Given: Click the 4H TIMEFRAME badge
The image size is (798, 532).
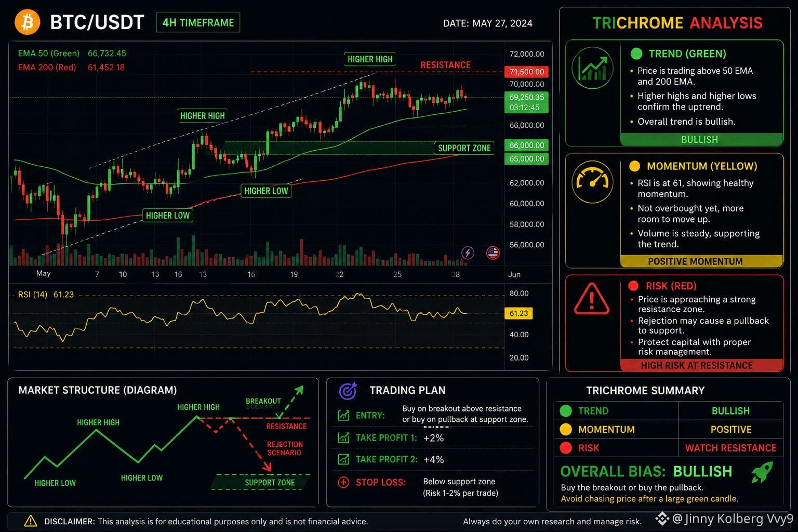Looking at the screenshot, I should 198,22.
